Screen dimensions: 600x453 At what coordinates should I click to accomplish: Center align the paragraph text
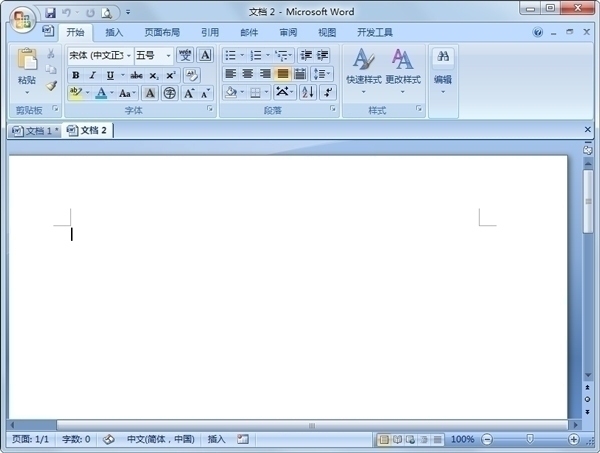248,74
